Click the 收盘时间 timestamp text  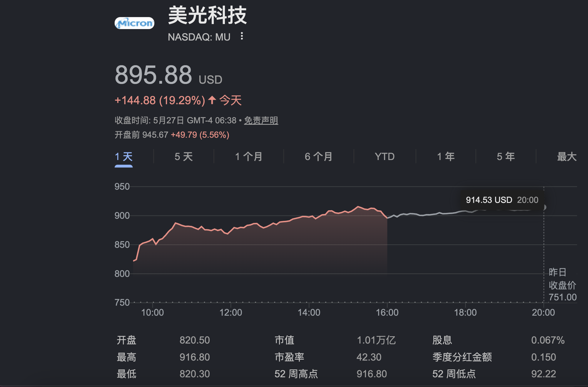176,120
